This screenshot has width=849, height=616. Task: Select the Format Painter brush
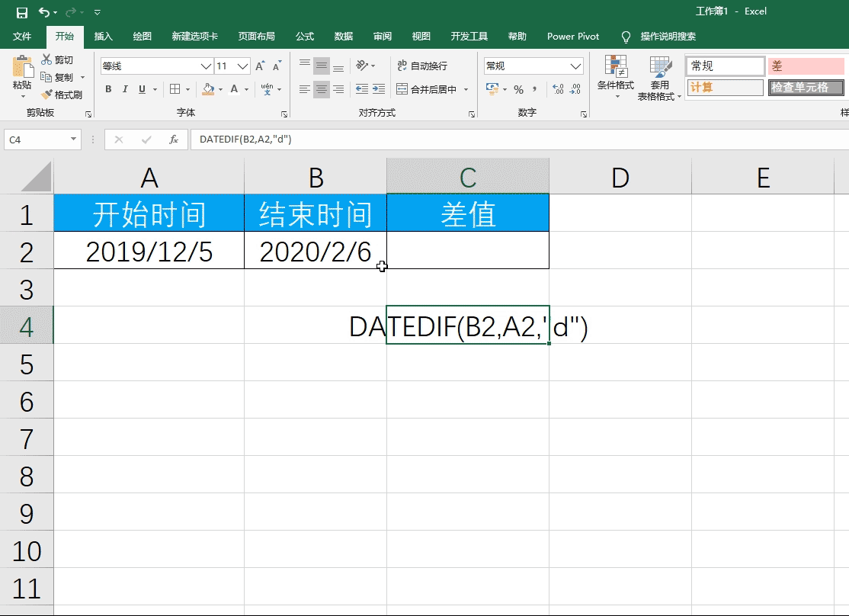click(x=46, y=95)
